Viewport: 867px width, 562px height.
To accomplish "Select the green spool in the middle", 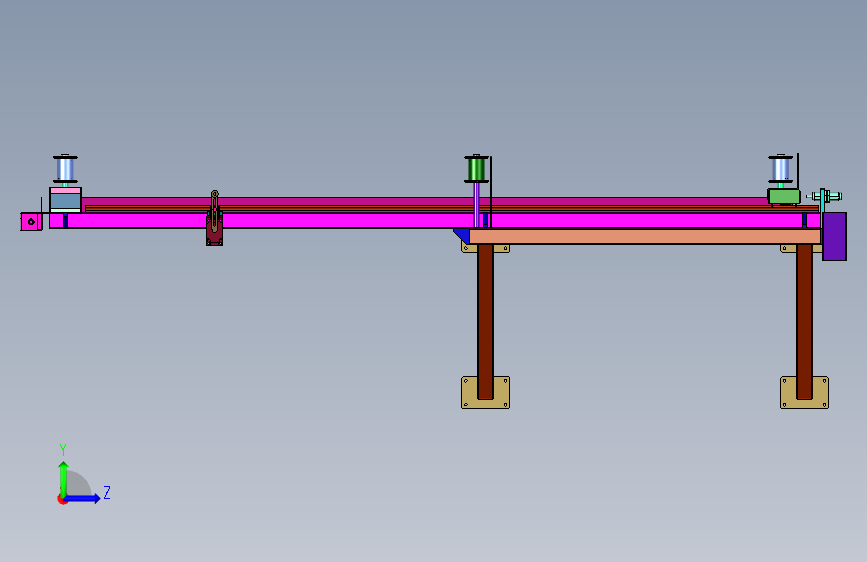I will (x=476, y=169).
